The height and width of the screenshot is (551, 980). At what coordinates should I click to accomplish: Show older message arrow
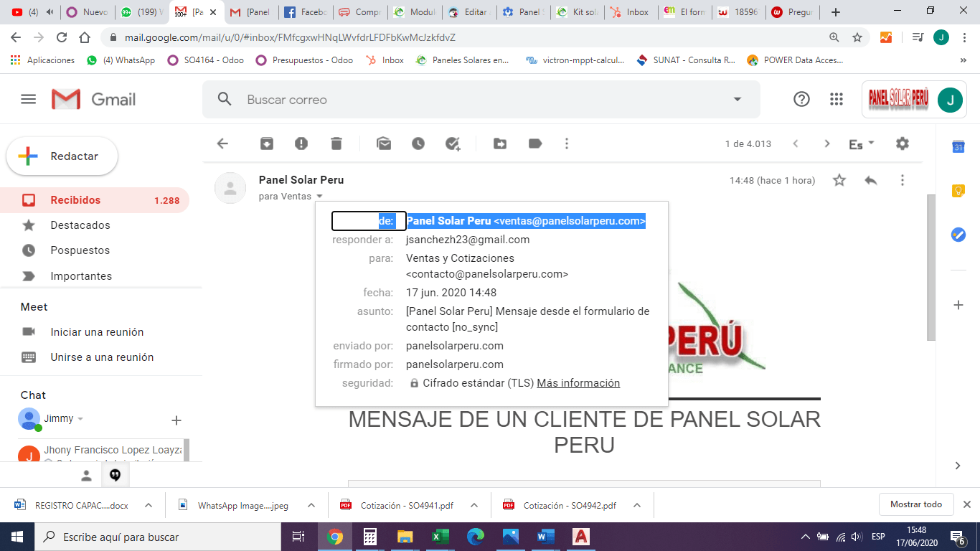click(x=827, y=143)
